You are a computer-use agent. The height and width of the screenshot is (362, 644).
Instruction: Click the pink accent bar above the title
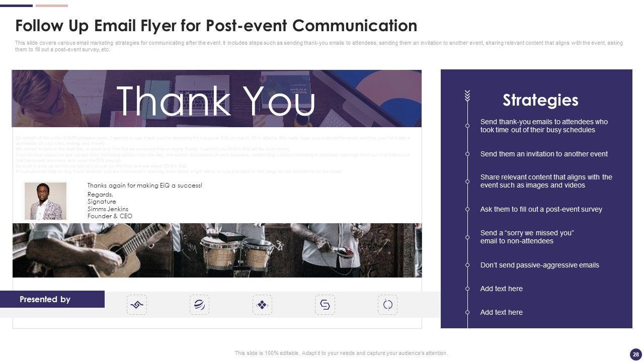click(x=52, y=6)
